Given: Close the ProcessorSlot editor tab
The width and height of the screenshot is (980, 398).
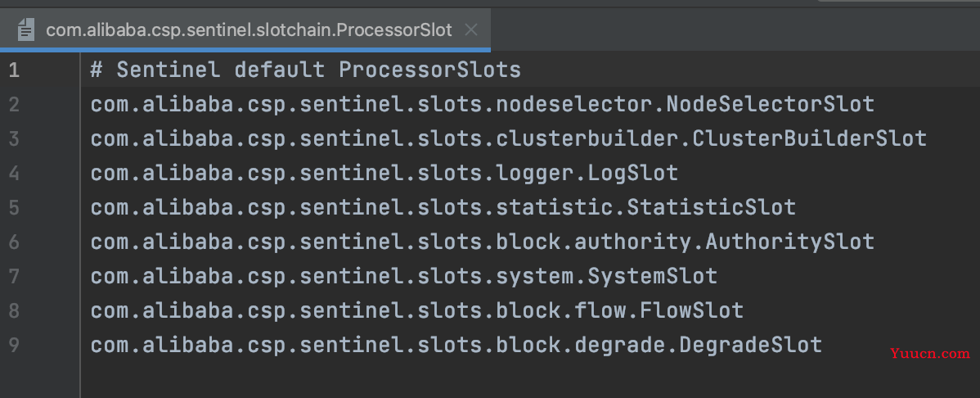Looking at the screenshot, I should [x=471, y=30].
